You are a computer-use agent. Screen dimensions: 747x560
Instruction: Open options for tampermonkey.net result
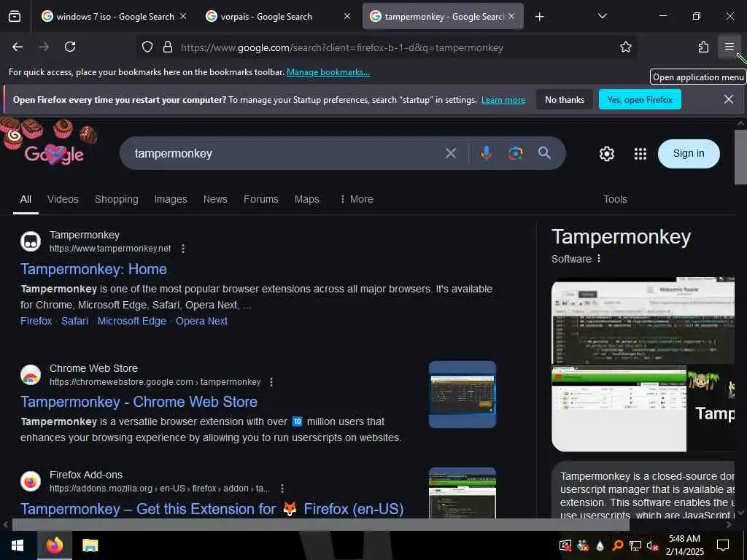pos(183,249)
